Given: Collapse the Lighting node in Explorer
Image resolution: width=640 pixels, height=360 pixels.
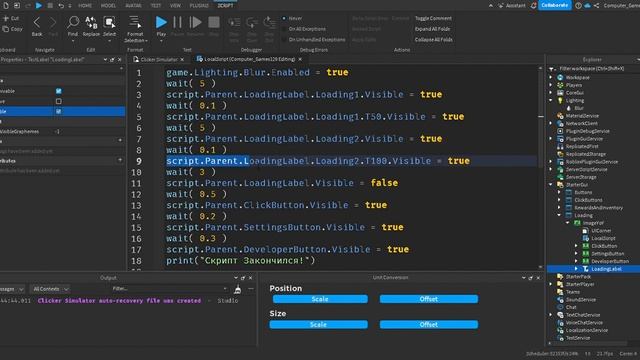Looking at the screenshot, I should coord(551,100).
